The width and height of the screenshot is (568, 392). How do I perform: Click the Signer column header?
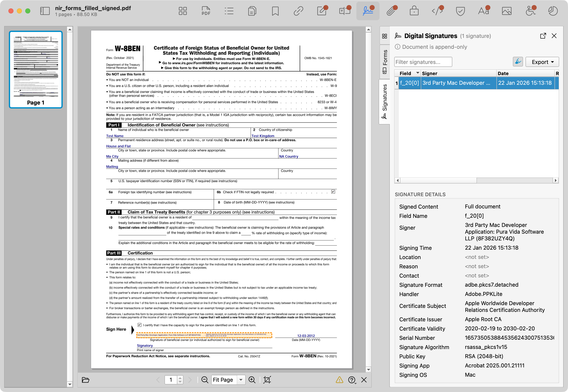coord(458,73)
